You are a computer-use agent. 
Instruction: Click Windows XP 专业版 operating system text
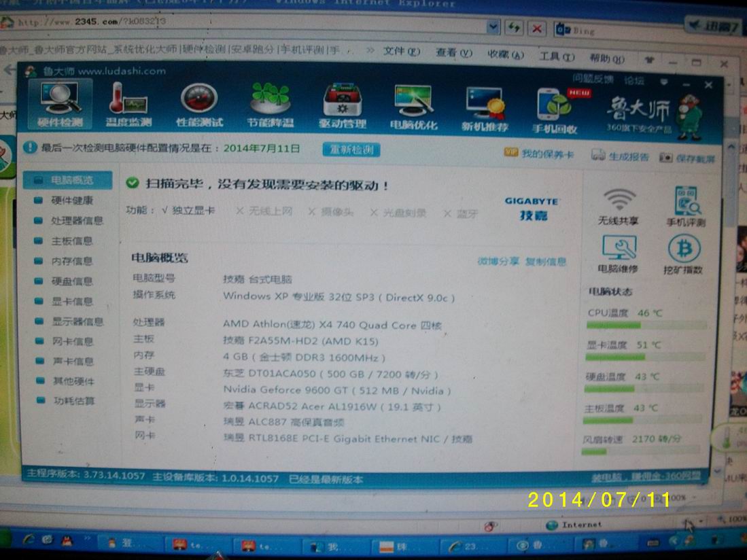coord(338,297)
